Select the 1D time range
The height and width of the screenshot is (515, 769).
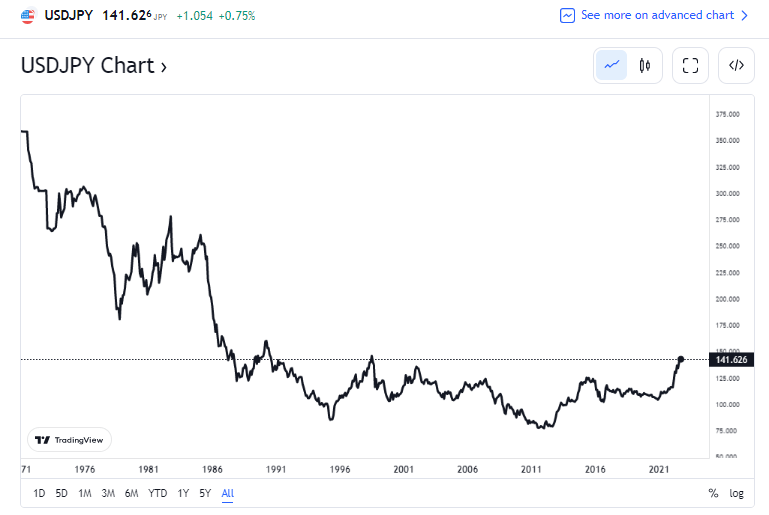pyautogui.click(x=39, y=493)
